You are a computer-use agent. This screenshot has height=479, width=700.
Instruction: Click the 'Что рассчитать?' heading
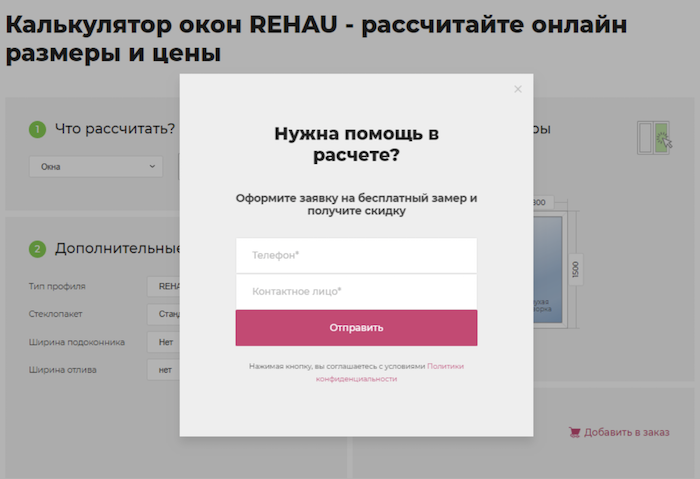click(x=115, y=129)
